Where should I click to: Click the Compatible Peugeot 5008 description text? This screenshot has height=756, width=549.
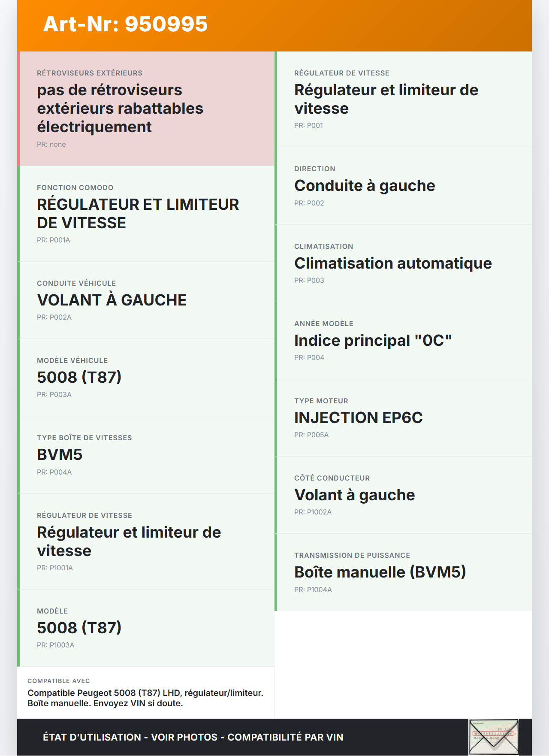click(x=145, y=698)
